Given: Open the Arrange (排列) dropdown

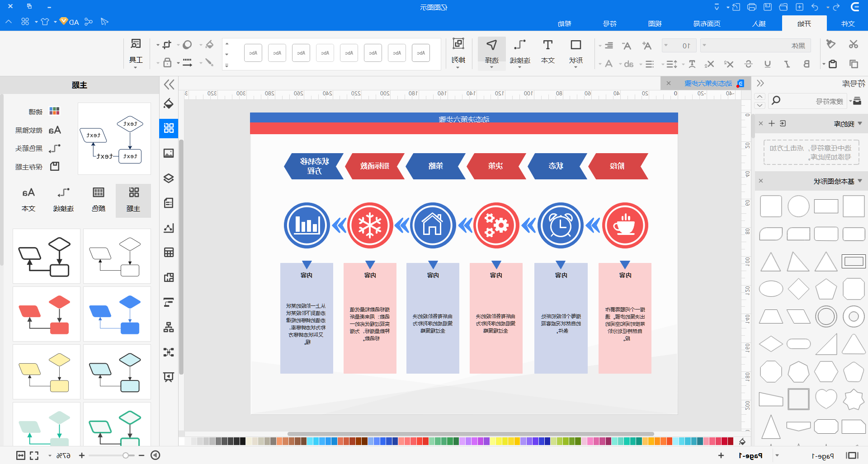Looking at the screenshot, I should 458,53.
